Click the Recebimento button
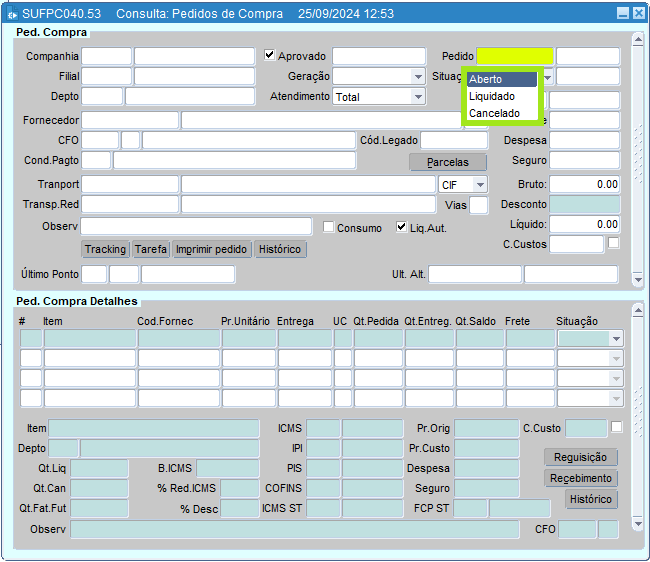This screenshot has width=650, height=562. [x=580, y=478]
